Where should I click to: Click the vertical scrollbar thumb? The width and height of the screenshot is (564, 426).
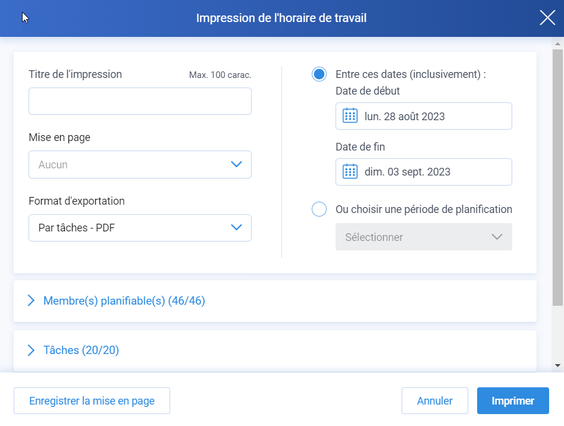pyautogui.click(x=558, y=178)
